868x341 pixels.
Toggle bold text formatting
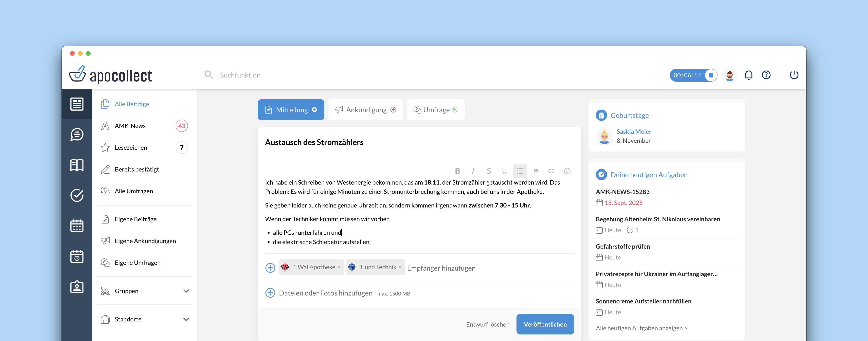[x=457, y=171]
